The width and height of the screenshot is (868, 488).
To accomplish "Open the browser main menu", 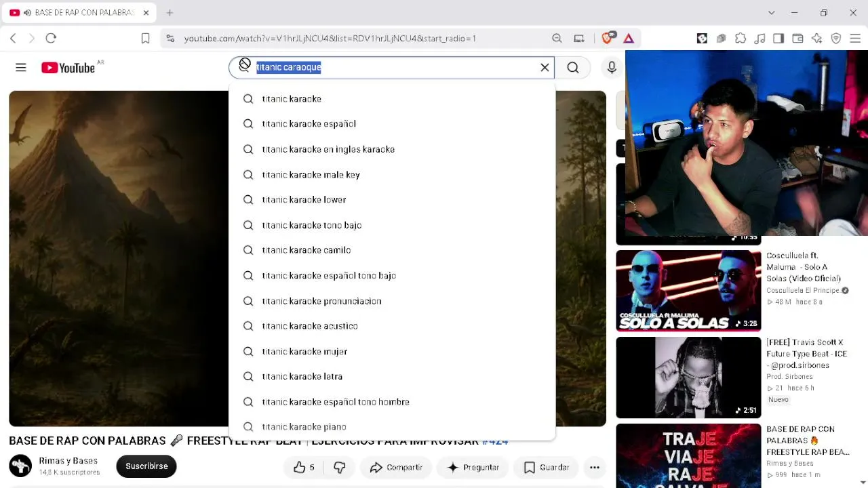I will 855,39.
